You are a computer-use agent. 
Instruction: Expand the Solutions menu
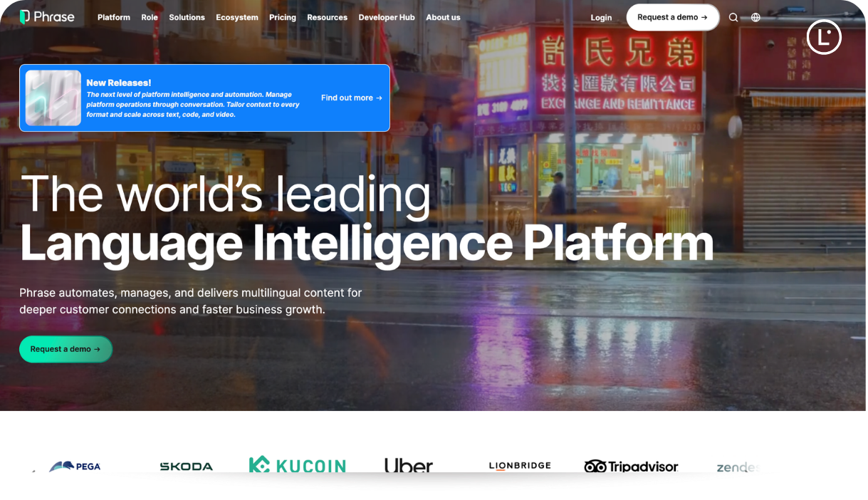click(x=187, y=18)
